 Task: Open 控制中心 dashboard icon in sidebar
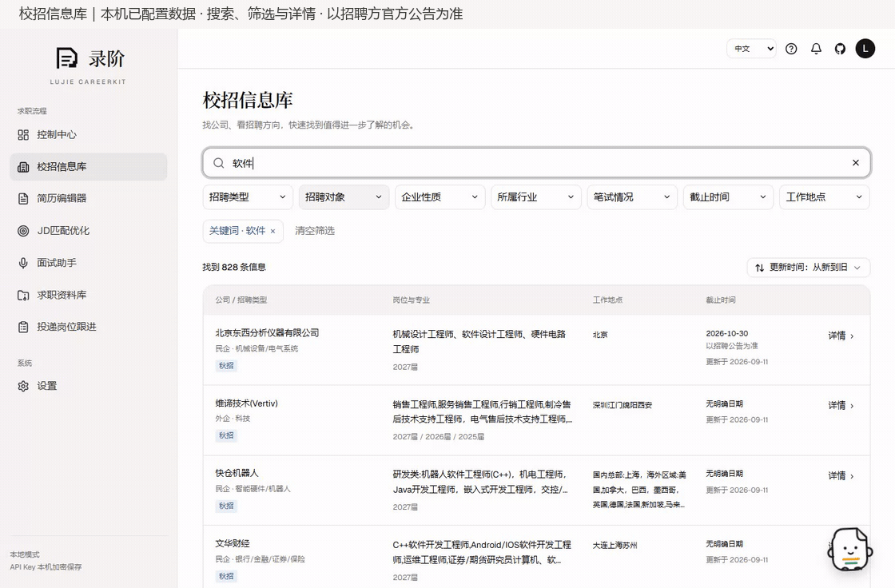pos(23,135)
